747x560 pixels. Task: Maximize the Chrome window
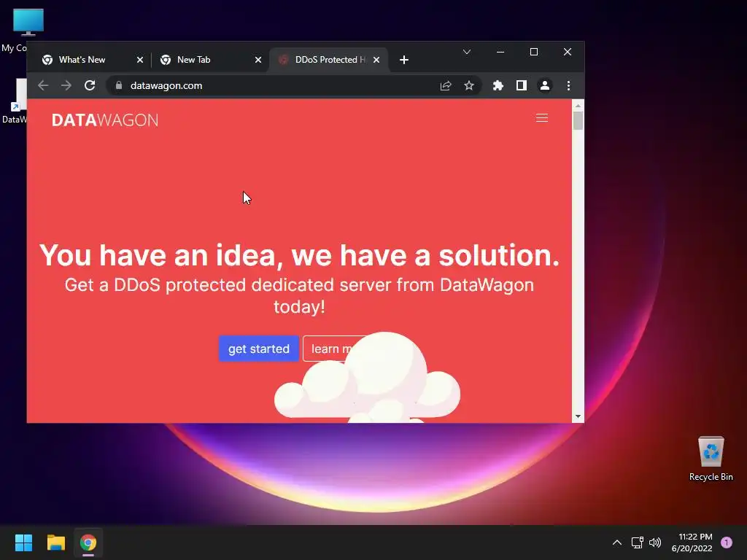click(534, 52)
